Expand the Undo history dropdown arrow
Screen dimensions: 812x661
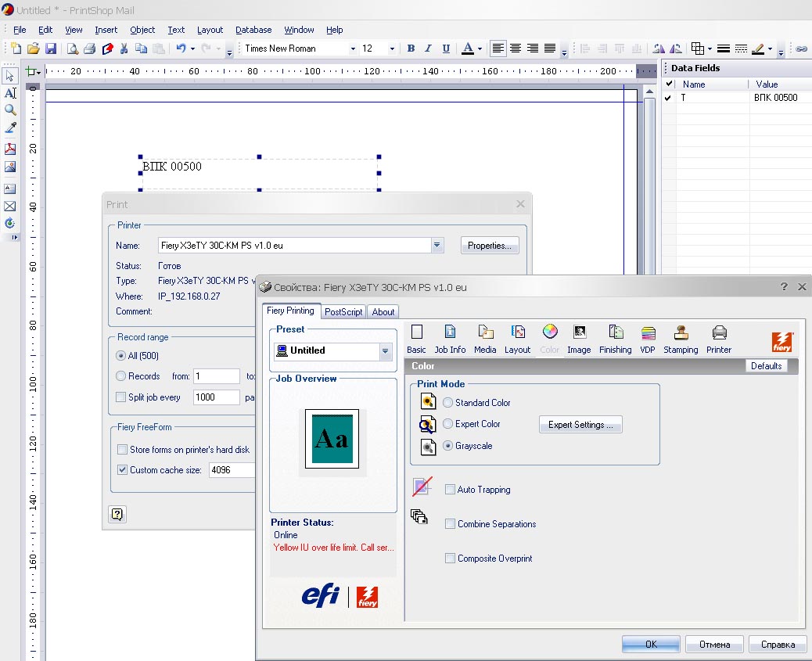(192, 48)
